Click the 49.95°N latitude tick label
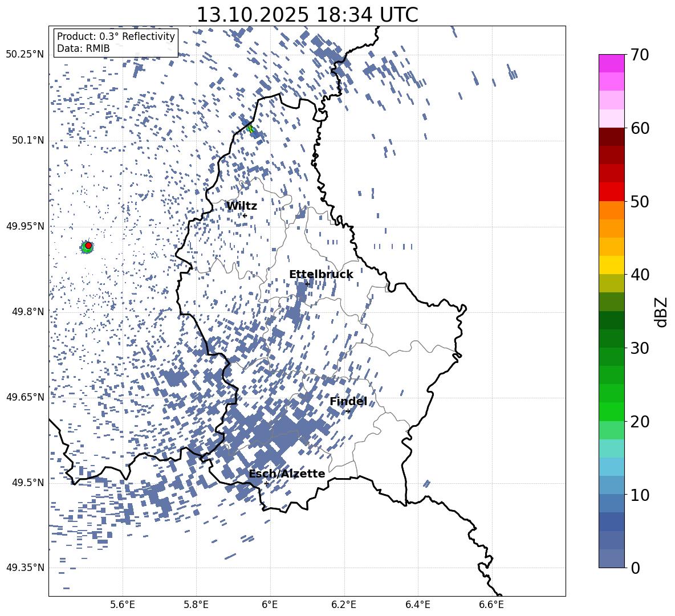 pyautogui.click(x=25, y=226)
